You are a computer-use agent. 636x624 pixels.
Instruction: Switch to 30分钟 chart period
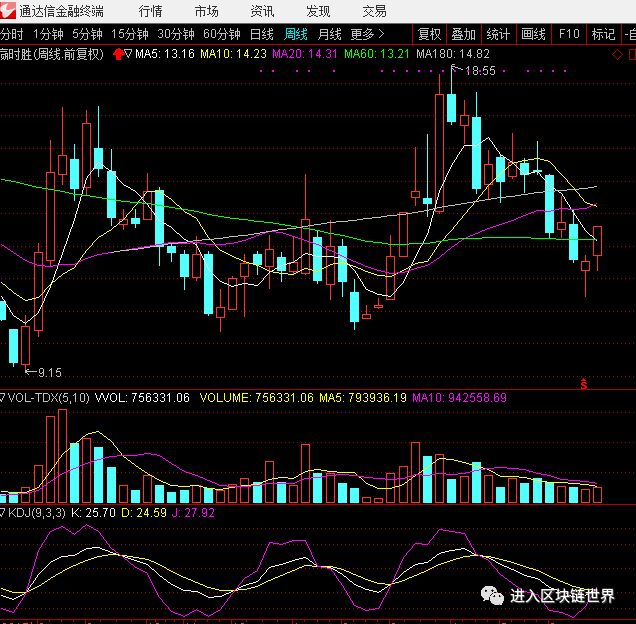(176, 34)
